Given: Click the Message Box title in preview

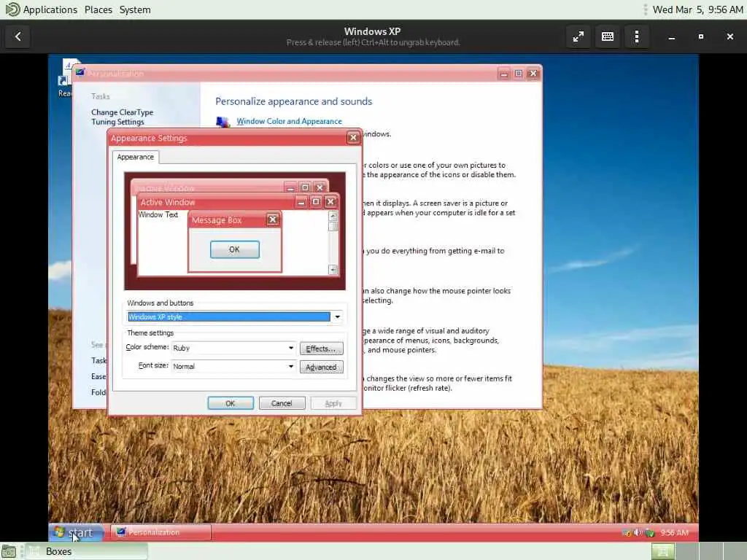Looking at the screenshot, I should (217, 220).
